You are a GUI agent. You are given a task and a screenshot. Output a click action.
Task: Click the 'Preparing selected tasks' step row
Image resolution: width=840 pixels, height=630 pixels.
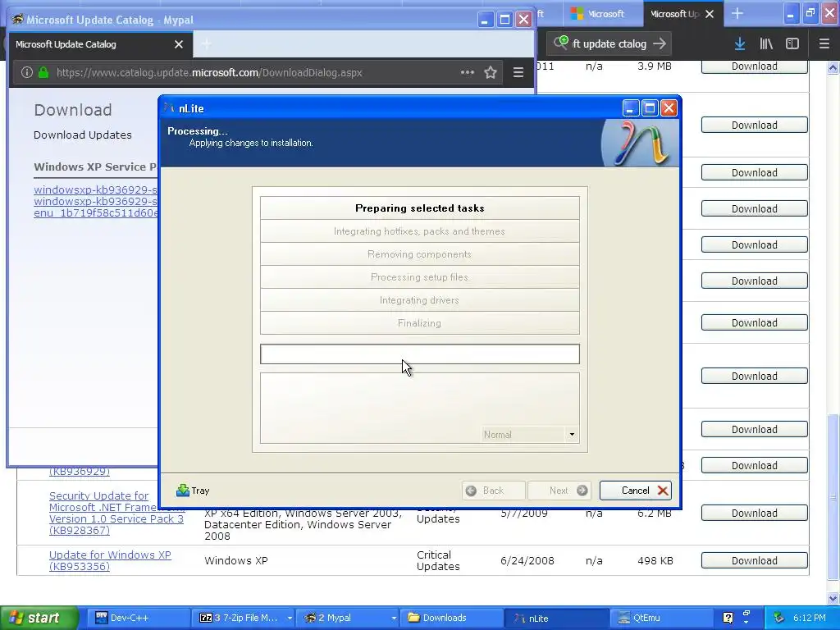point(419,208)
